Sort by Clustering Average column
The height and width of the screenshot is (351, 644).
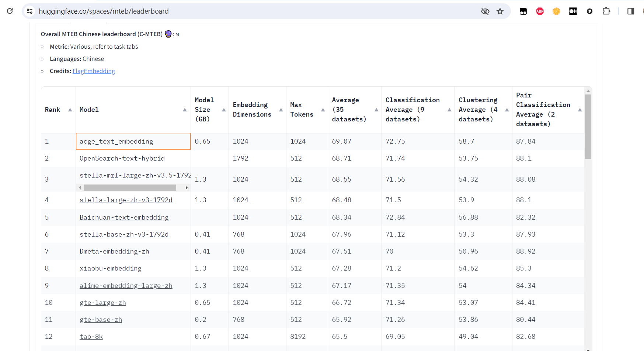[x=507, y=110]
